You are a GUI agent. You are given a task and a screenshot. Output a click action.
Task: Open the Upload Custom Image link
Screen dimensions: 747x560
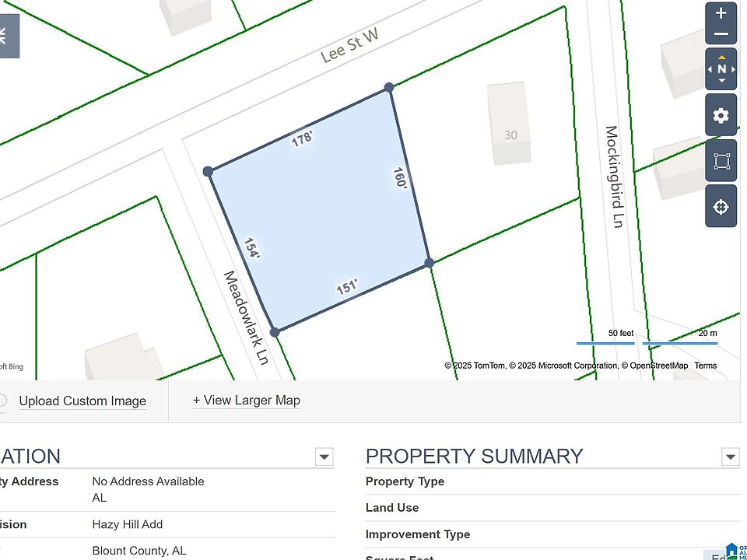coord(82,401)
